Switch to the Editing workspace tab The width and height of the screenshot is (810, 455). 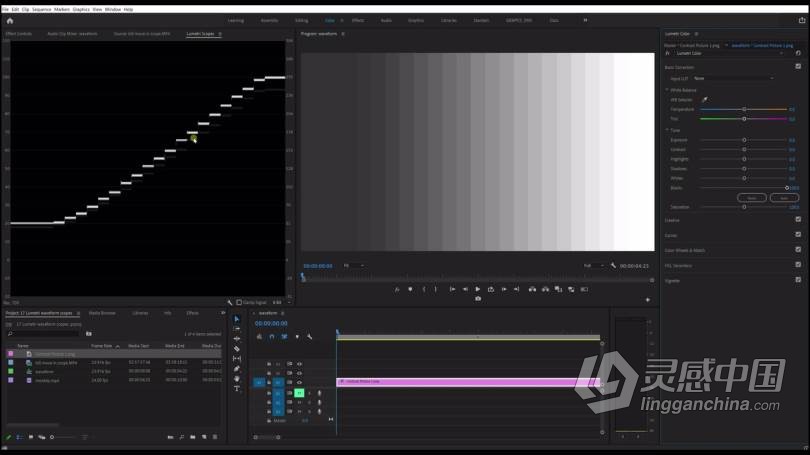302,20
